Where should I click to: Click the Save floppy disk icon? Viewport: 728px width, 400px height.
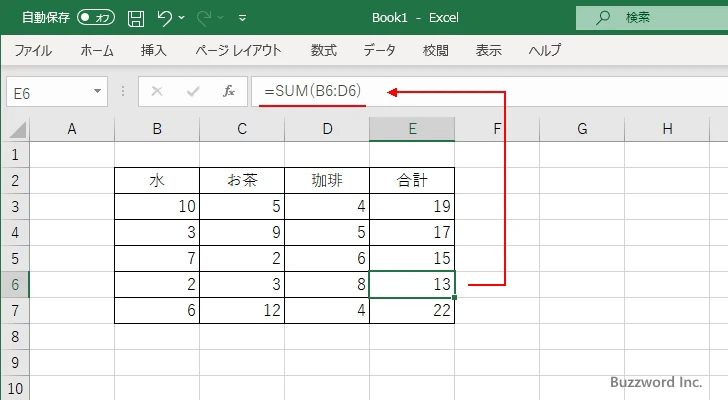pyautogui.click(x=136, y=18)
